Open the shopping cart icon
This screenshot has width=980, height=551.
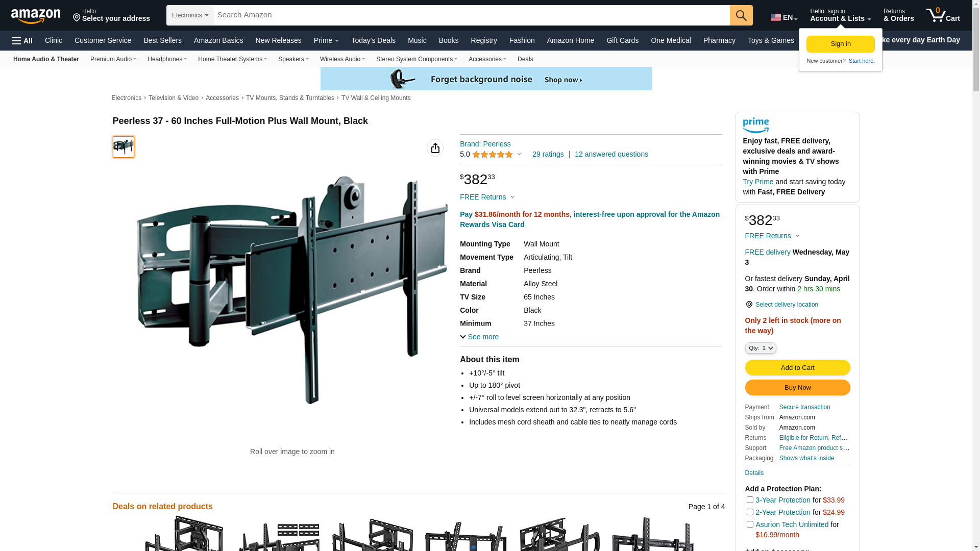click(943, 15)
